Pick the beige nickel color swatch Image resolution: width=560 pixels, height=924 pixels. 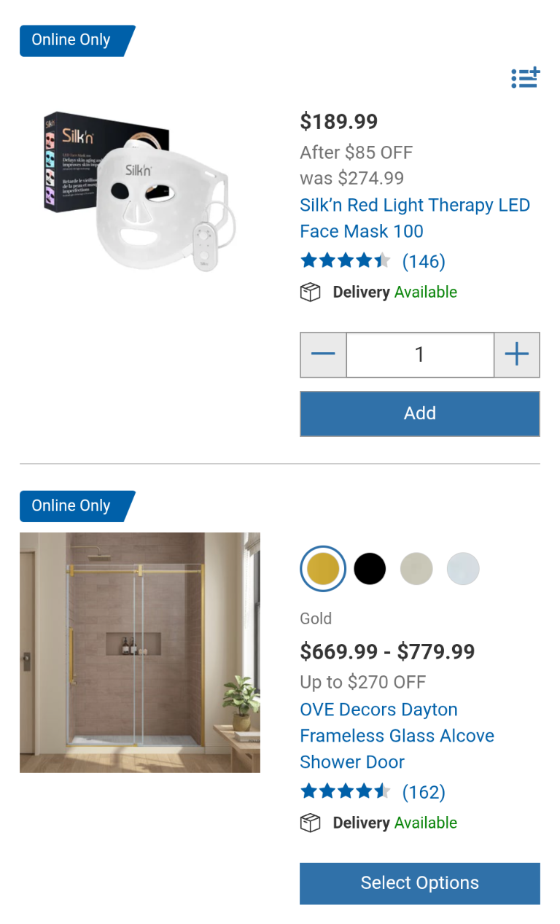point(416,569)
